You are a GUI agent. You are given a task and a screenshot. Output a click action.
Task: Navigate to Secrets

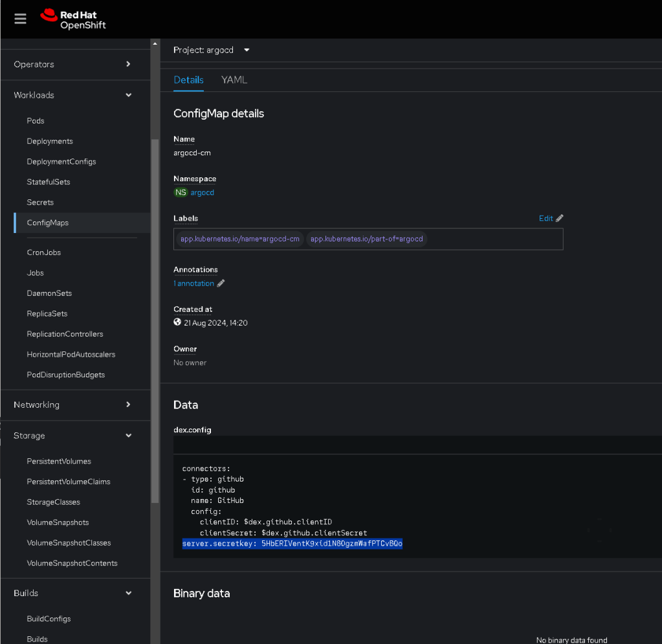(40, 203)
